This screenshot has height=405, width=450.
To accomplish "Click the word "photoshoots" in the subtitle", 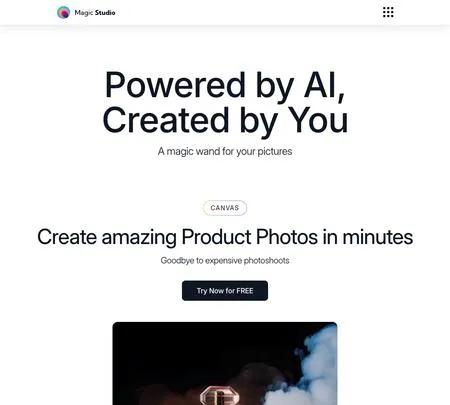I will (266, 260).
